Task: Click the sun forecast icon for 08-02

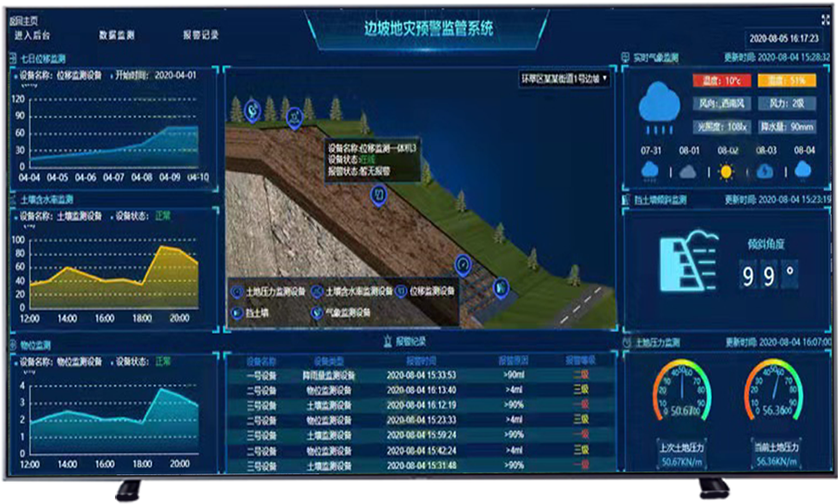Action: tap(727, 171)
